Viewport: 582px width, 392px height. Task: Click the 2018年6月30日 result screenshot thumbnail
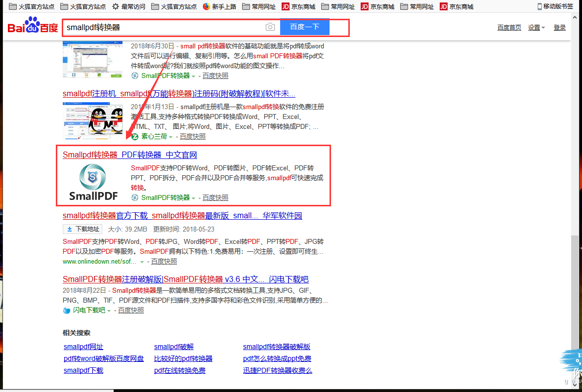(x=93, y=59)
